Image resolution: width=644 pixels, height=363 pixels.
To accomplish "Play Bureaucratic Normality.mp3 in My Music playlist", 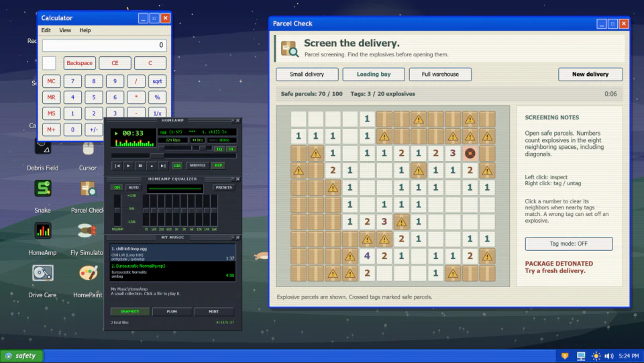I will point(172,270).
